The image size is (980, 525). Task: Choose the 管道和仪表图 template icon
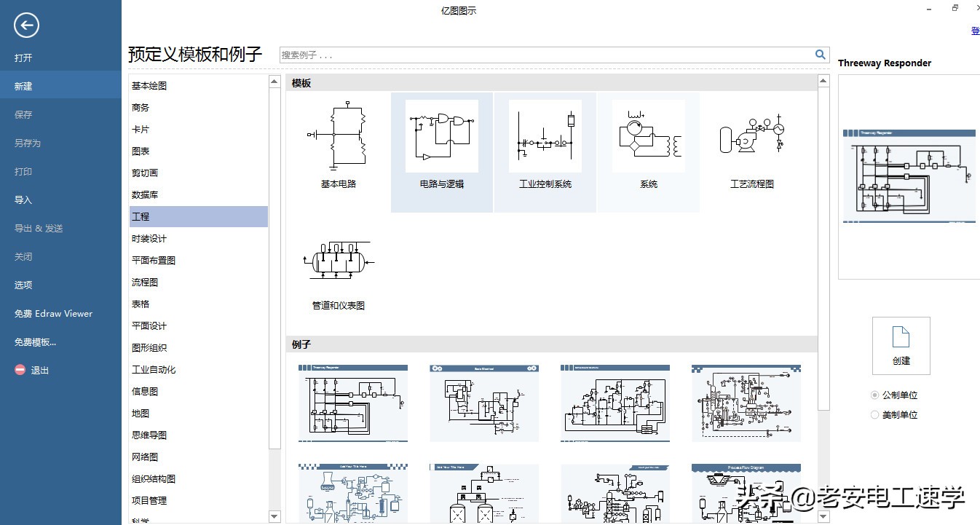pyautogui.click(x=339, y=259)
